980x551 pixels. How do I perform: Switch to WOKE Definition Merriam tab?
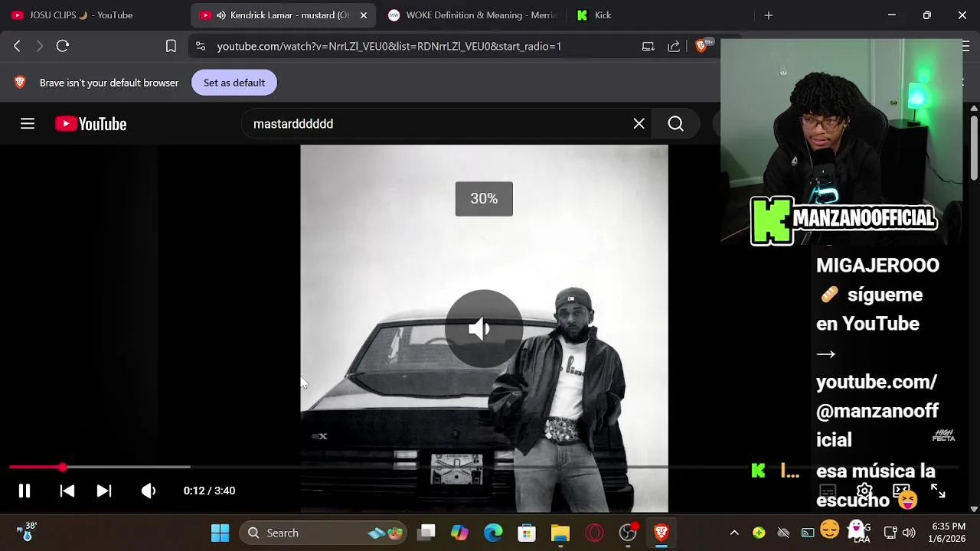tap(472, 15)
